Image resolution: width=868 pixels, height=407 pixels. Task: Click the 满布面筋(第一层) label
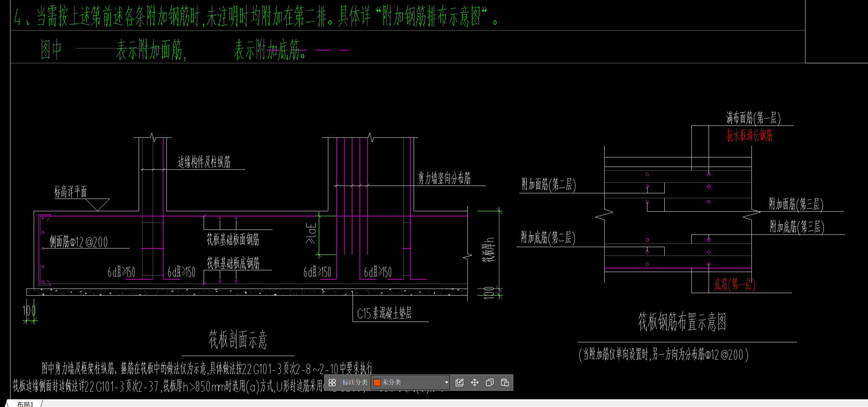tap(753, 118)
